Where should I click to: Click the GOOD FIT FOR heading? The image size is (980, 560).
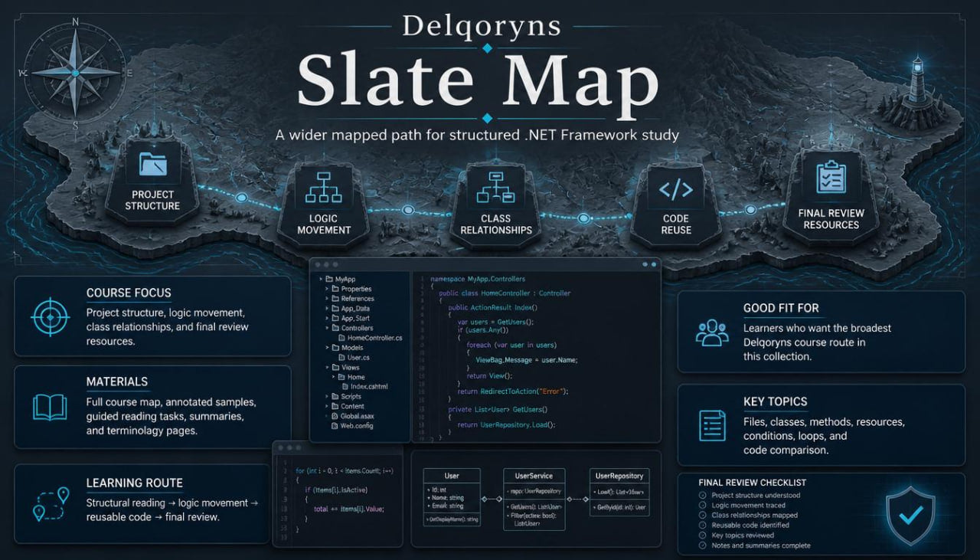point(781,308)
